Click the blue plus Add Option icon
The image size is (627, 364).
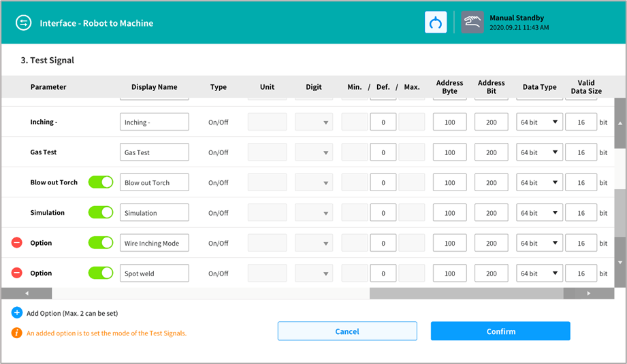pyautogui.click(x=17, y=313)
